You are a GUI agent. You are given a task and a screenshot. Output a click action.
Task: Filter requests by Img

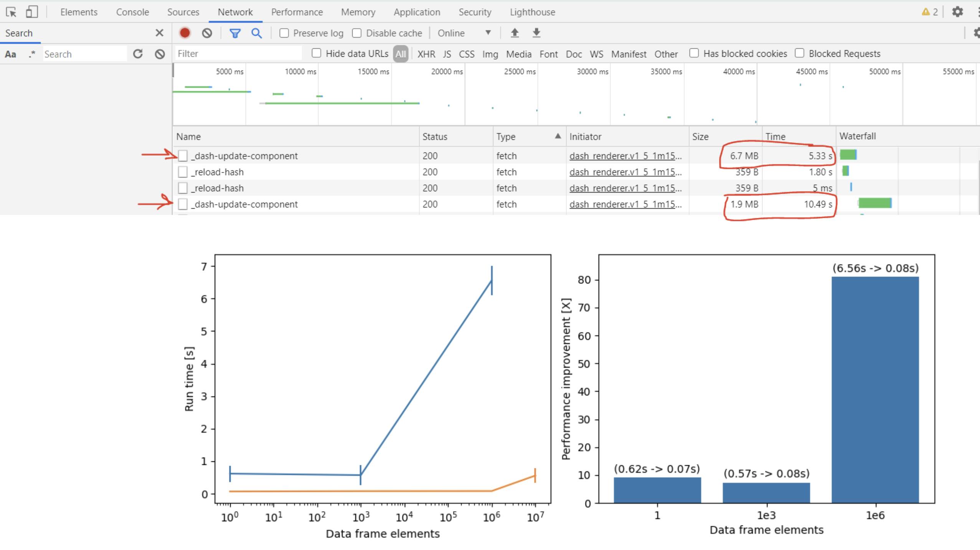coord(490,54)
